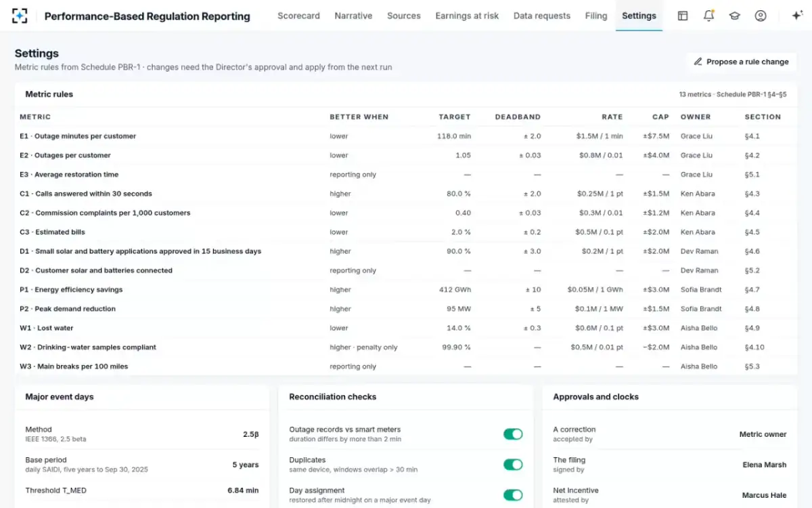Click the DEADBAND column header
812x508 pixels.
518,117
